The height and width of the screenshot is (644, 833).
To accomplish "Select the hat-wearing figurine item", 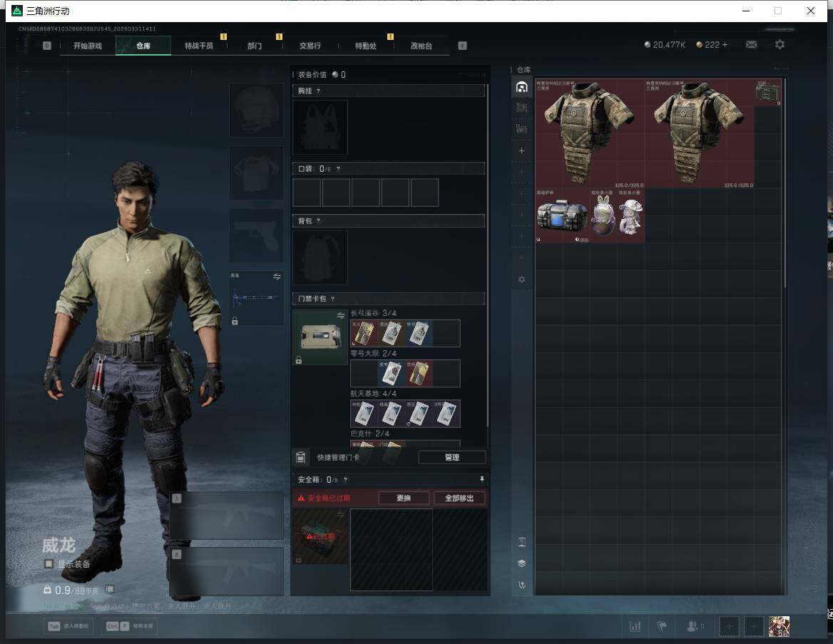I will pos(630,215).
